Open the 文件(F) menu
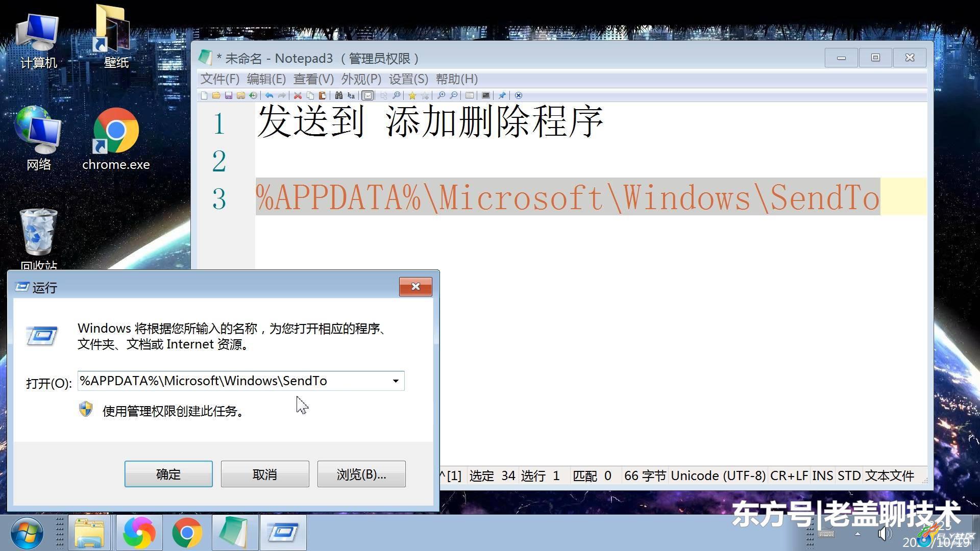 pyautogui.click(x=220, y=79)
